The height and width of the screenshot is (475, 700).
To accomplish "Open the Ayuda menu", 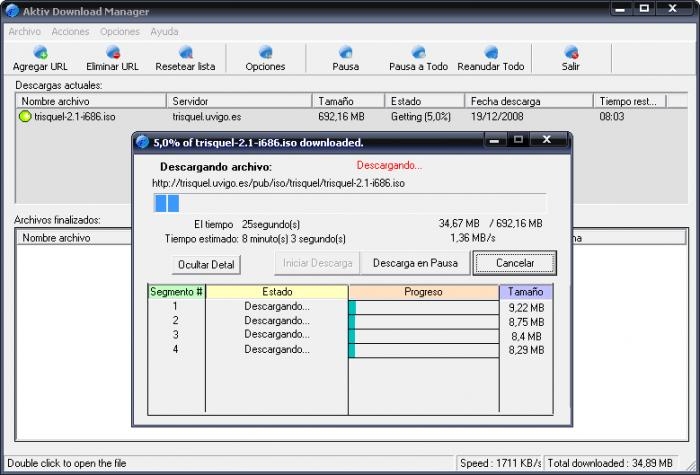I will (x=164, y=32).
